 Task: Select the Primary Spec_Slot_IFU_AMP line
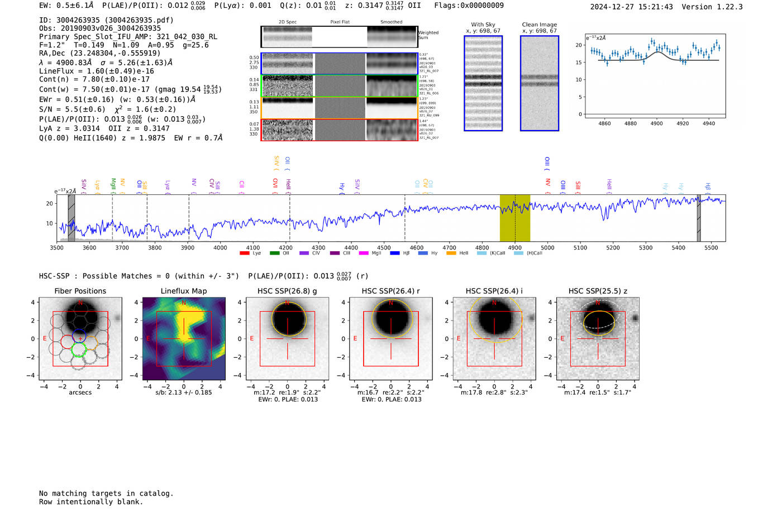coord(128,37)
